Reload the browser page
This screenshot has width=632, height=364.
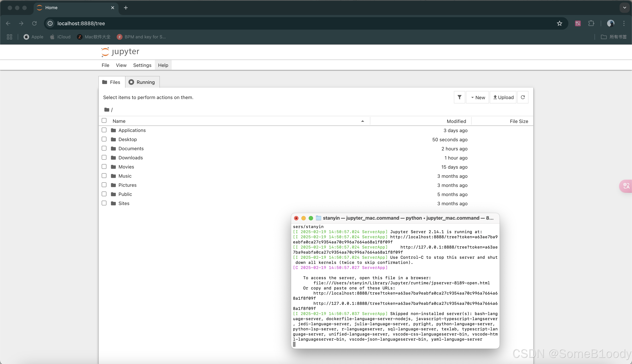click(35, 23)
